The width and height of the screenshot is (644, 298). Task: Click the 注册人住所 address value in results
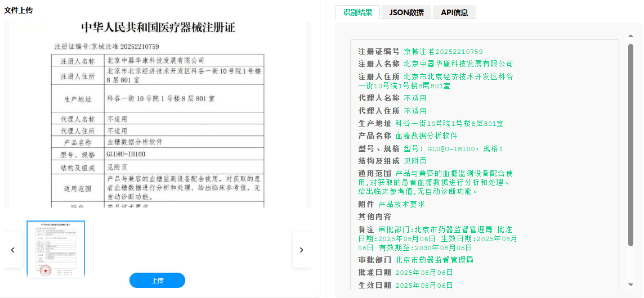click(x=436, y=81)
